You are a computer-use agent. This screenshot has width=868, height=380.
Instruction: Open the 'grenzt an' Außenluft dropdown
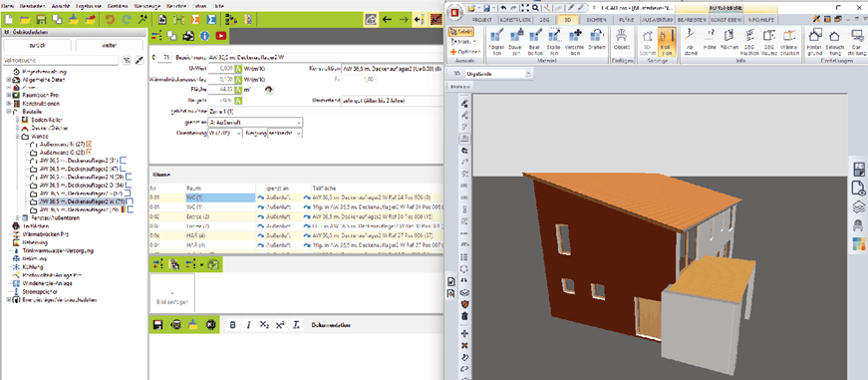tap(256, 123)
